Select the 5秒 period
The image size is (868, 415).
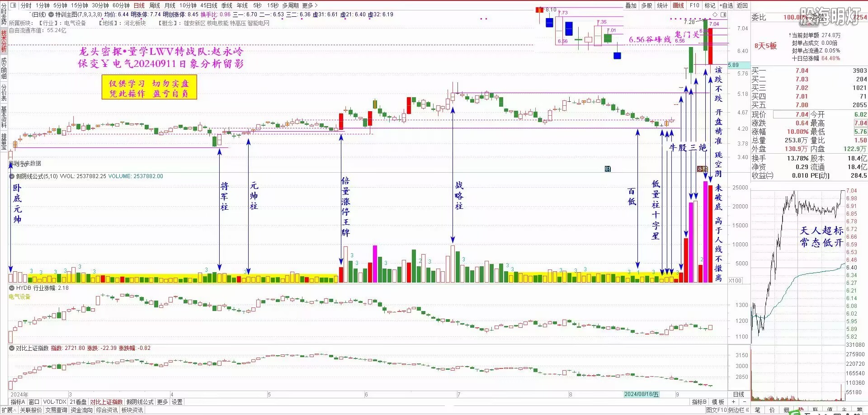pos(257,5)
